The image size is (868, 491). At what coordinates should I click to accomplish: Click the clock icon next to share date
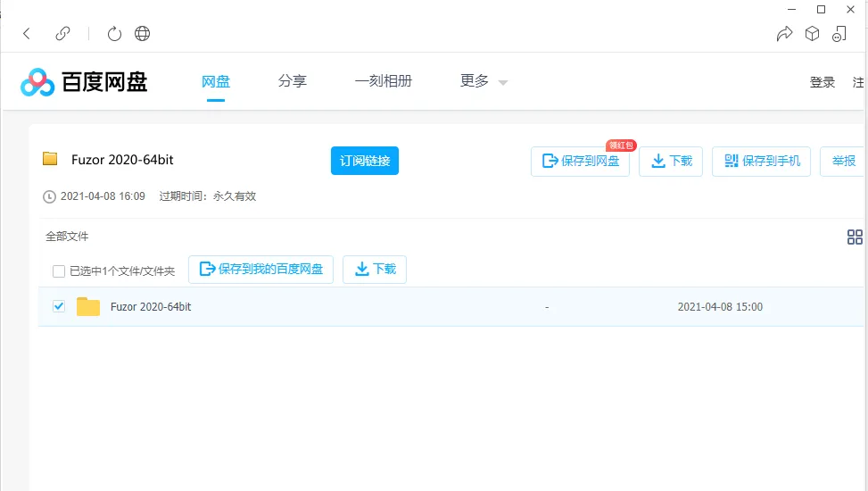tap(49, 196)
